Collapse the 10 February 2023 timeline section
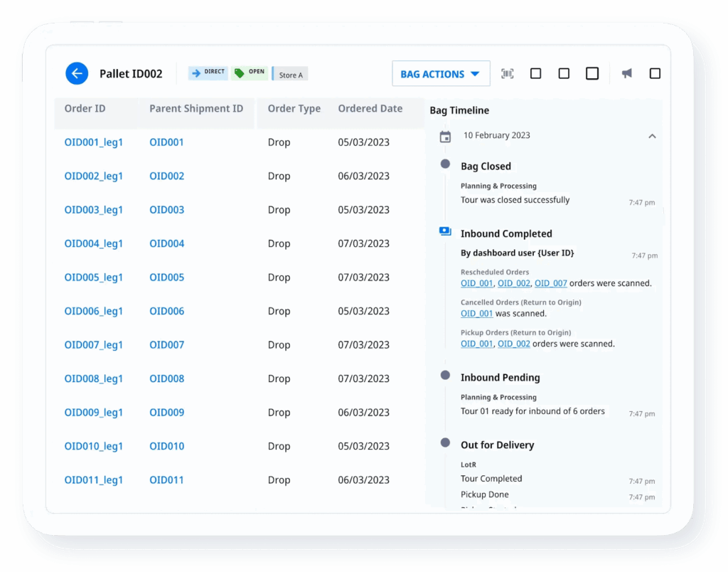Screen dimensions: 728x572 [652, 136]
